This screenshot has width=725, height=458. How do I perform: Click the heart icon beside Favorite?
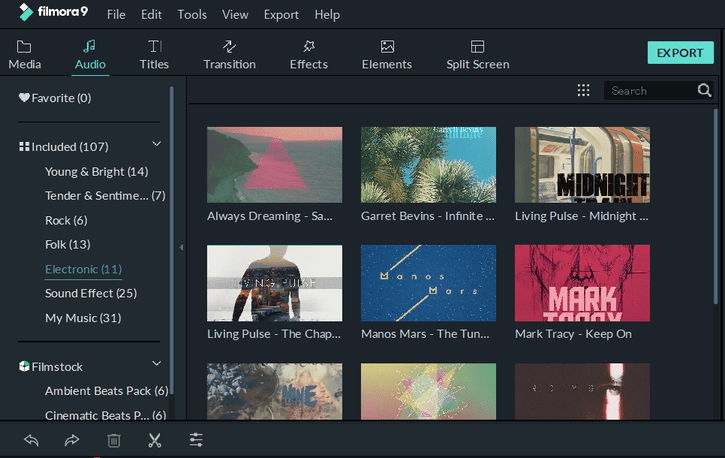point(24,98)
